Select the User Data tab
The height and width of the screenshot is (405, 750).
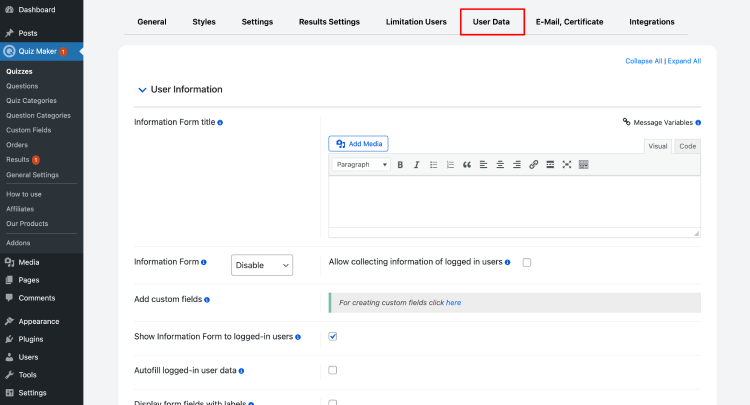click(491, 22)
